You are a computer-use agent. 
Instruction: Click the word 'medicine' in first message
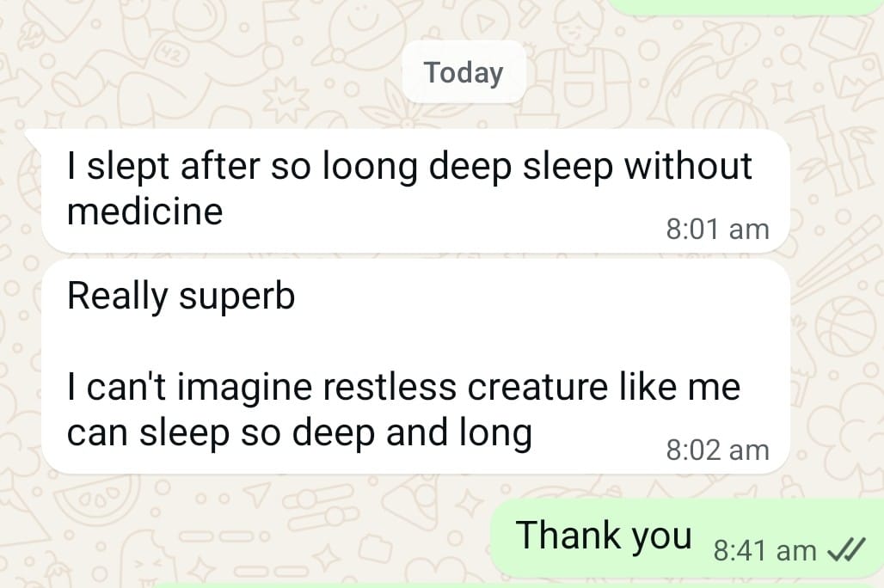coord(144,212)
